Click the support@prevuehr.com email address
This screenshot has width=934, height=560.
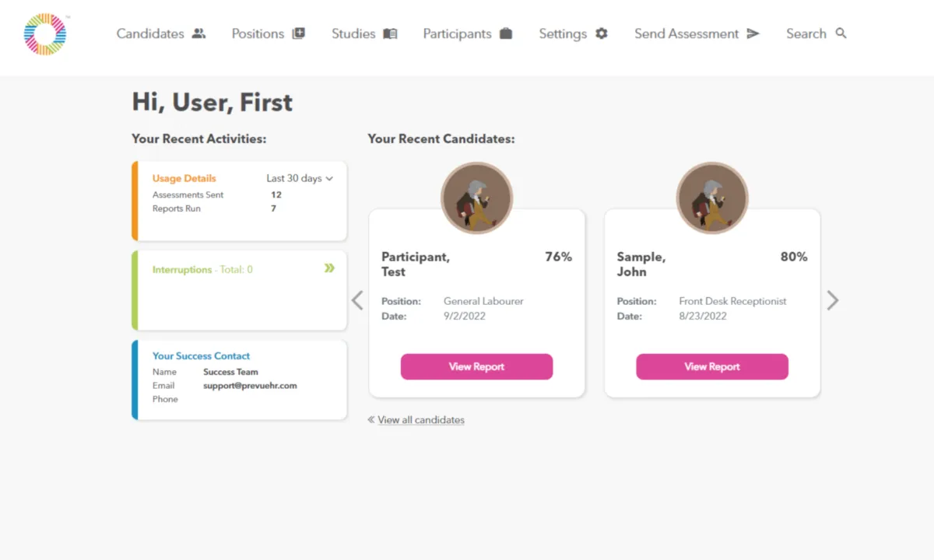[250, 386]
